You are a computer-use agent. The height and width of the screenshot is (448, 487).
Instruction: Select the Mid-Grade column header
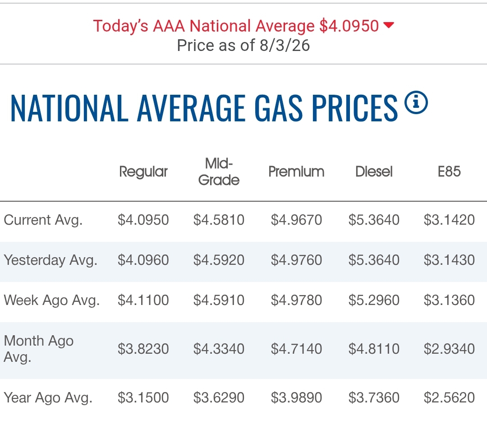[219, 172]
